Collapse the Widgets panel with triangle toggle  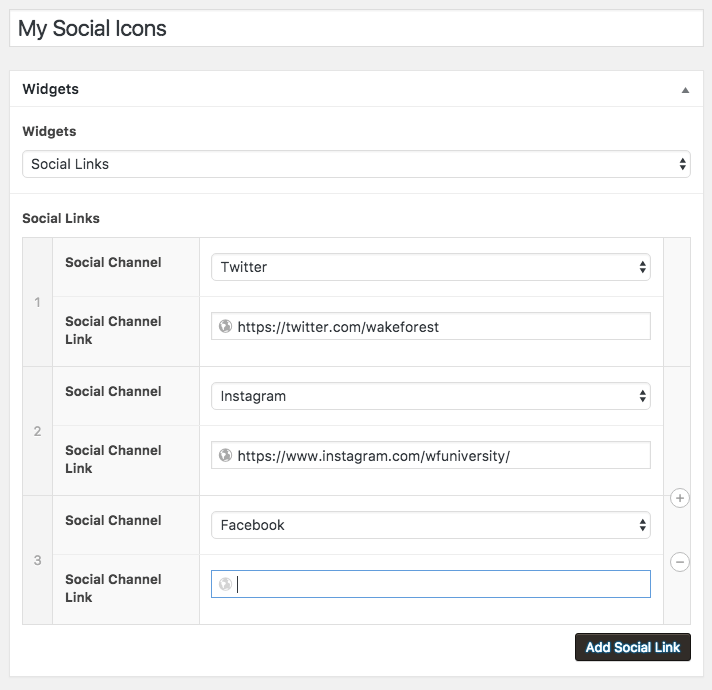[x=685, y=89]
